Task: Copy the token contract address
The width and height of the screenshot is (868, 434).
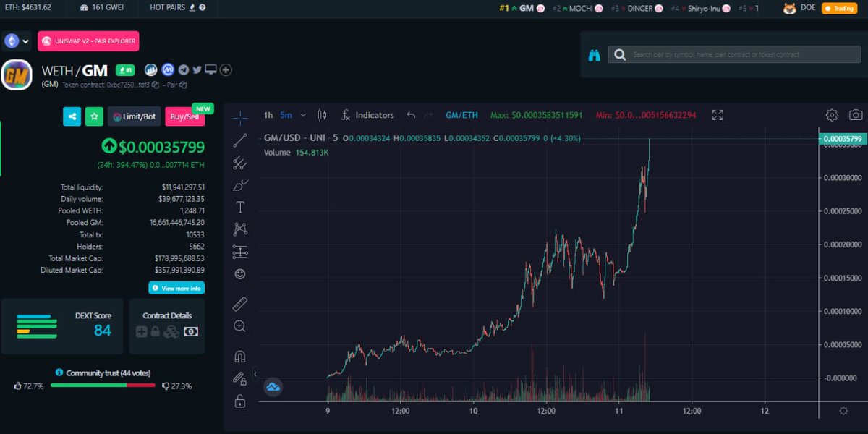Action: point(156,85)
